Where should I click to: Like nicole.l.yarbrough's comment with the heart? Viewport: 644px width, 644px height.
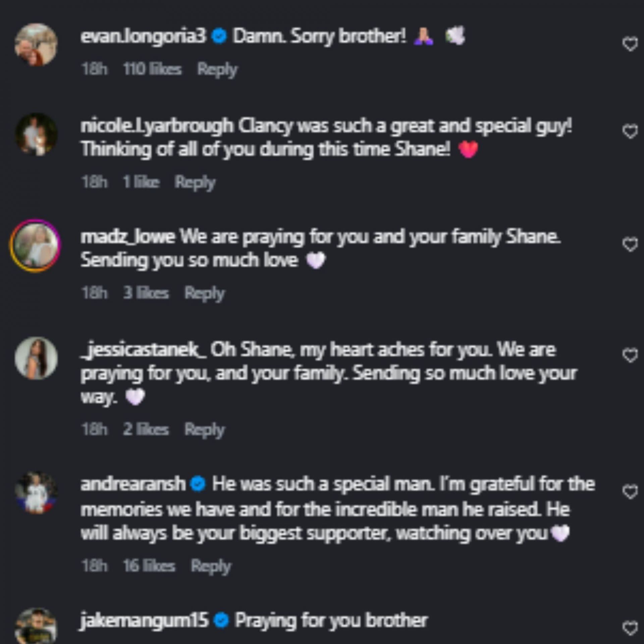pos(630,131)
